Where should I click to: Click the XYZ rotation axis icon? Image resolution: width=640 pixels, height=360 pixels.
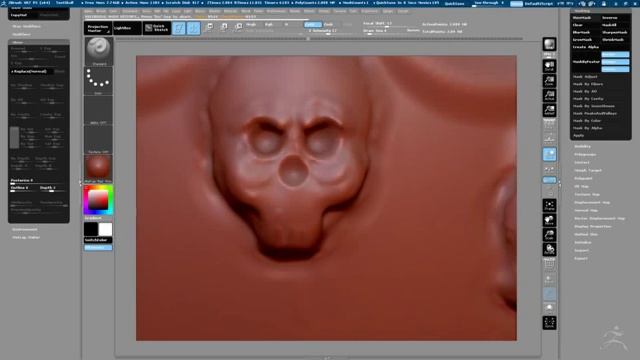tap(549, 180)
